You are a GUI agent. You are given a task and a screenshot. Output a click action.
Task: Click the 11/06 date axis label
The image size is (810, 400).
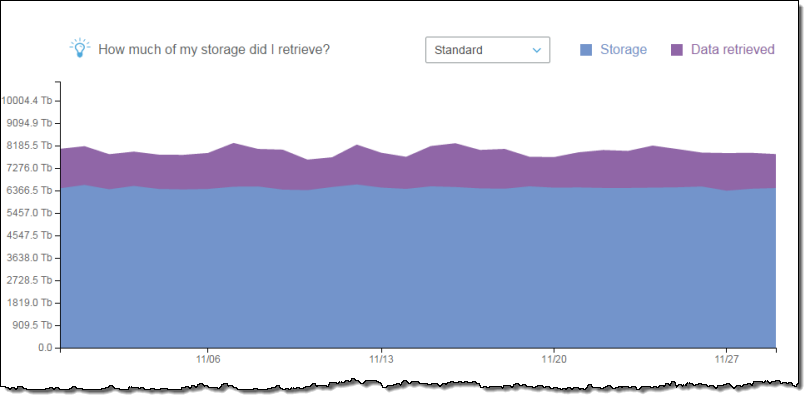pyautogui.click(x=207, y=359)
